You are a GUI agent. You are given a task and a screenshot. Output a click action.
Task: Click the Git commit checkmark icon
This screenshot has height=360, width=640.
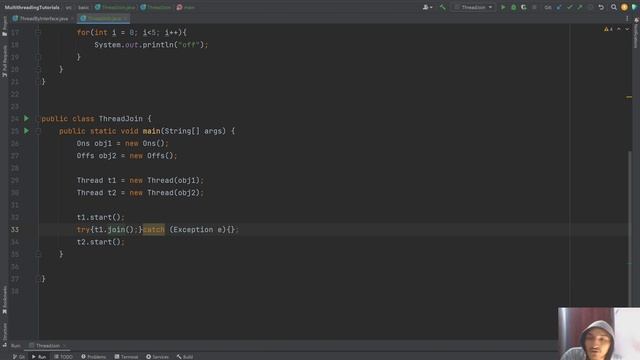coord(569,7)
